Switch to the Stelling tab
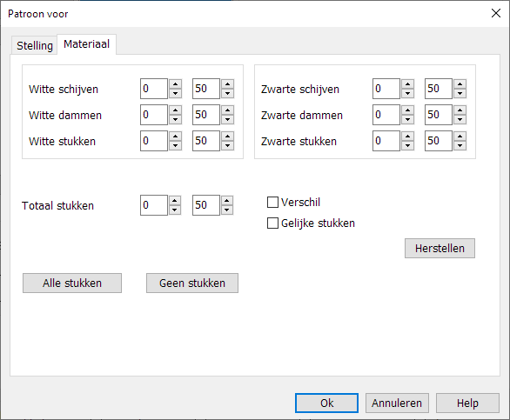 (x=35, y=45)
